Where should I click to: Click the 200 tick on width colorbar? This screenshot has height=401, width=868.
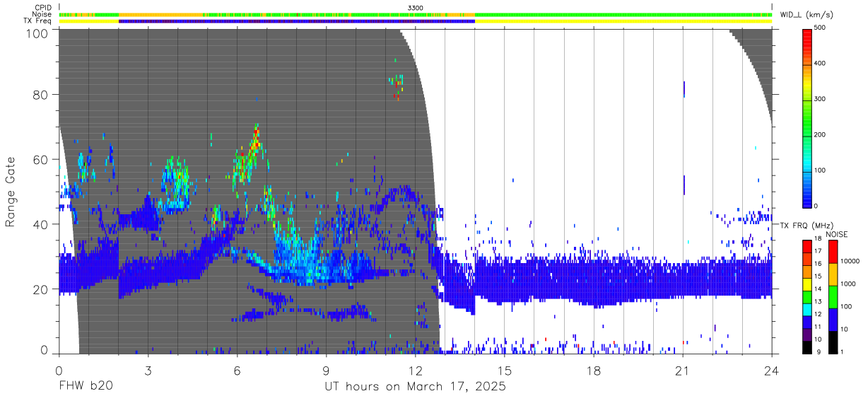[x=821, y=134]
